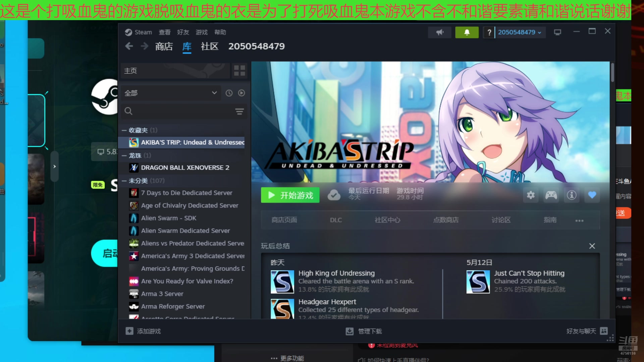The width and height of the screenshot is (644, 362).
Task: Open more links ellipsis menu
Action: pyautogui.click(x=579, y=221)
